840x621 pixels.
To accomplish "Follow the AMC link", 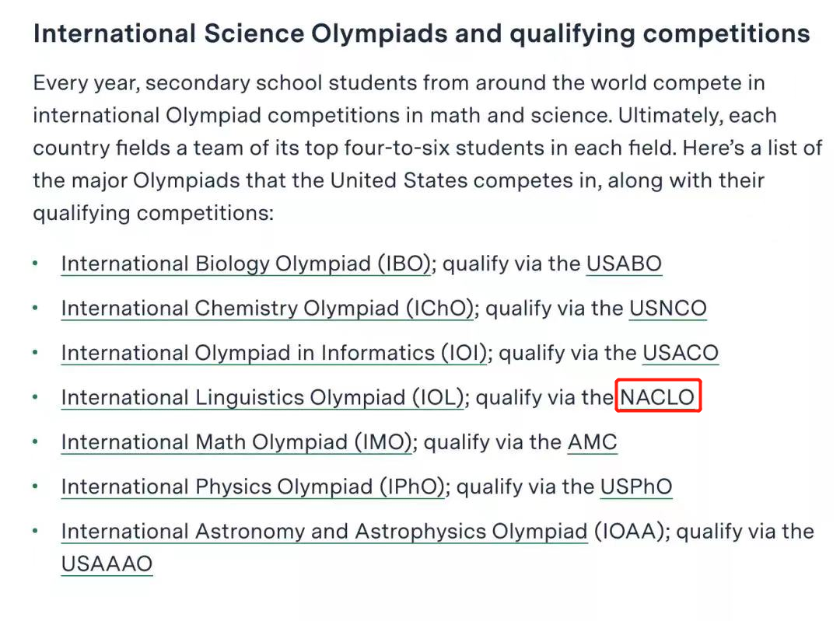I will (593, 442).
